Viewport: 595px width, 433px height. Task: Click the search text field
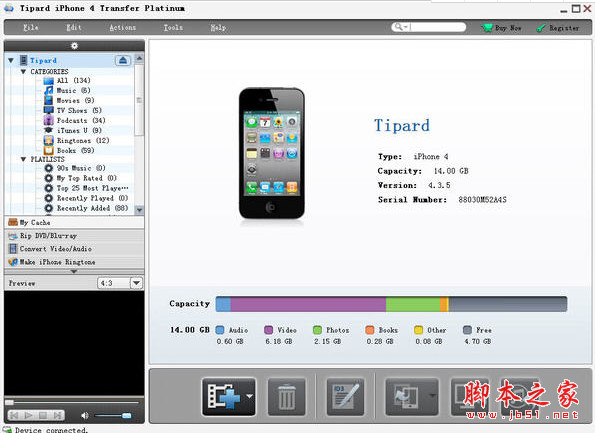coord(438,27)
